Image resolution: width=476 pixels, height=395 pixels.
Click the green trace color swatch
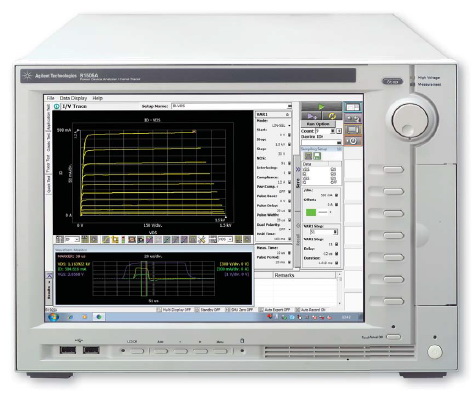(x=311, y=212)
